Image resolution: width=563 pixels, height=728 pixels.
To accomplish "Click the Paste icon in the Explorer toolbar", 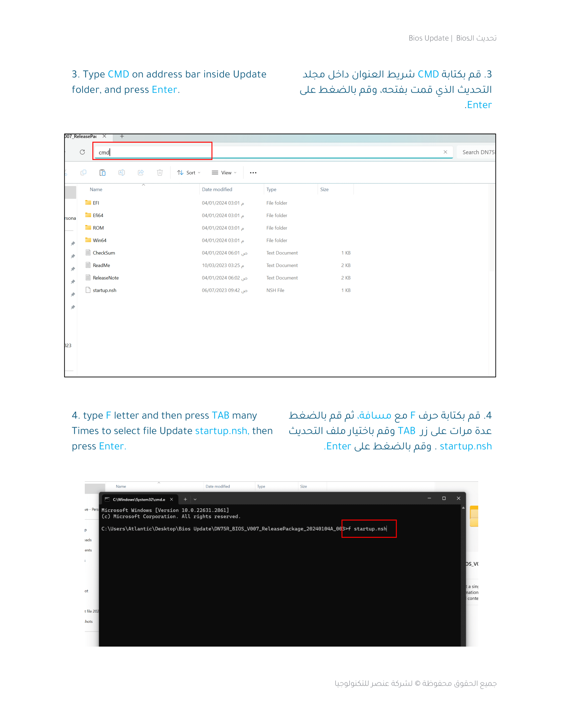I will pos(102,172).
